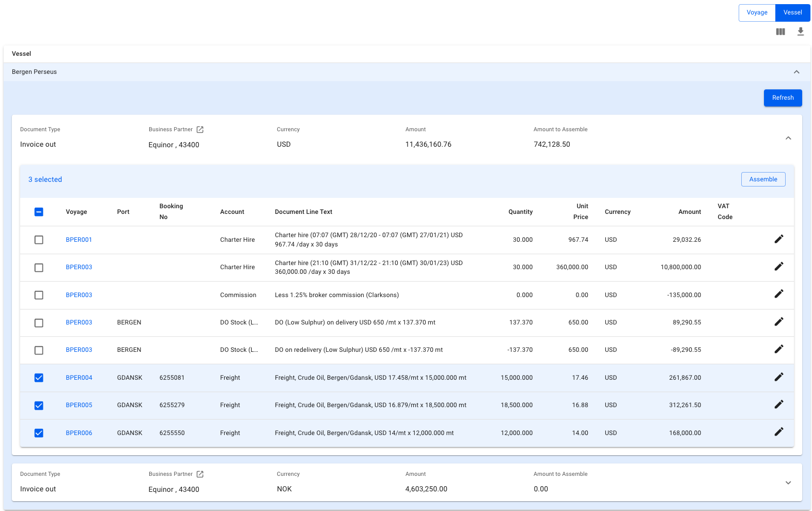The image size is (812, 511).
Task: Uncheck the BPER005 Freight row
Action: pos(39,406)
